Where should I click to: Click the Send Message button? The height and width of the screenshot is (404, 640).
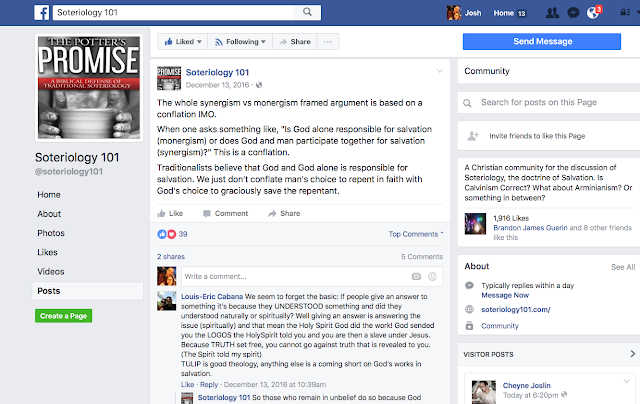(x=542, y=42)
